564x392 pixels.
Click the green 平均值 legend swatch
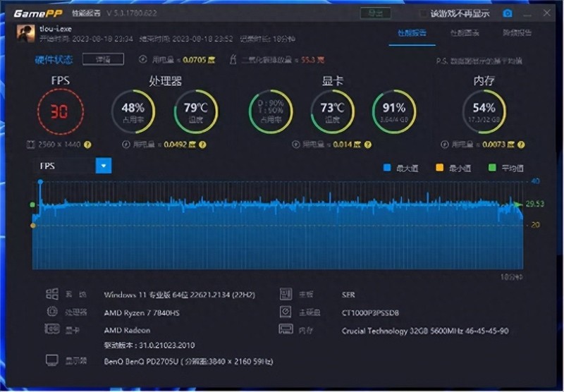tap(492, 168)
